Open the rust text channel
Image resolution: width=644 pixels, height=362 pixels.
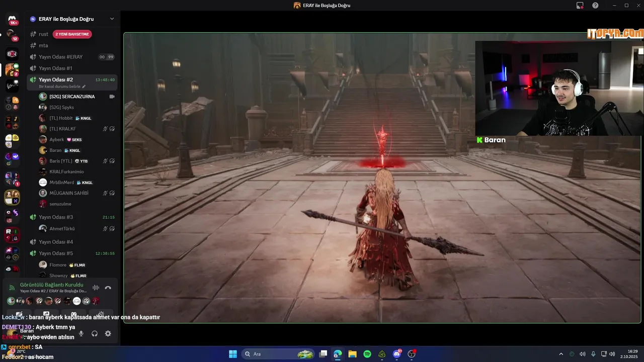point(44,34)
